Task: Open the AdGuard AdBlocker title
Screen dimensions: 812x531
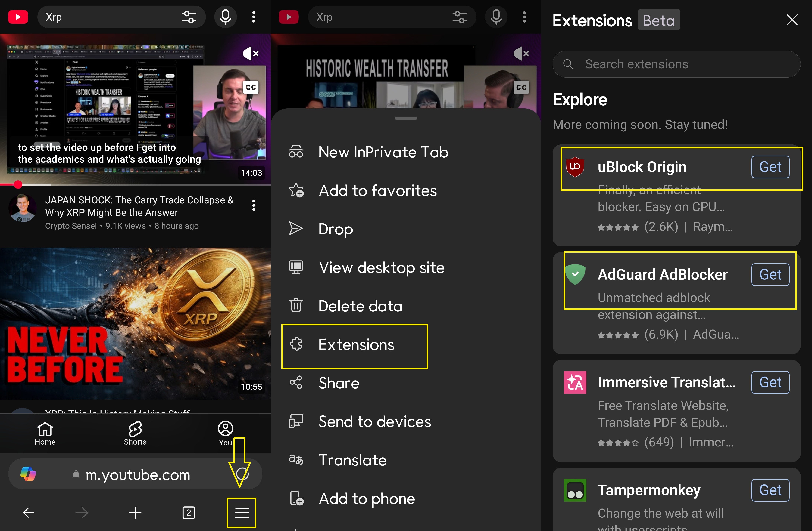Action: (663, 275)
